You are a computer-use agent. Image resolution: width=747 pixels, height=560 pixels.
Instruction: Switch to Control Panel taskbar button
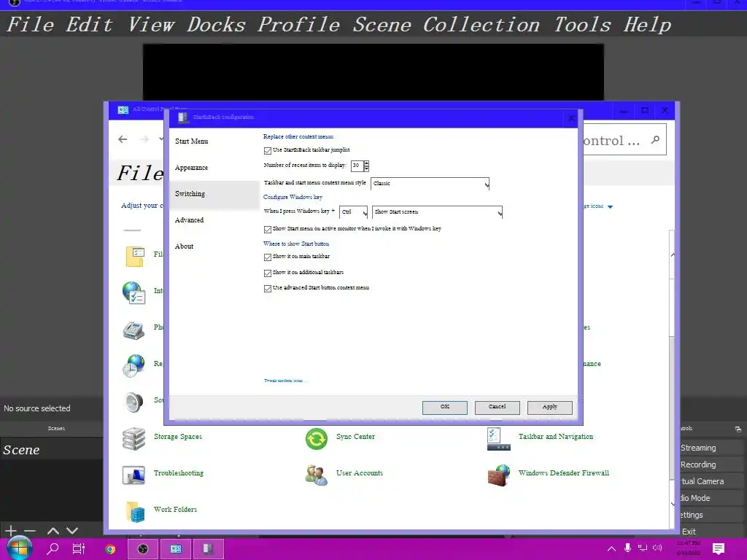[176, 549]
